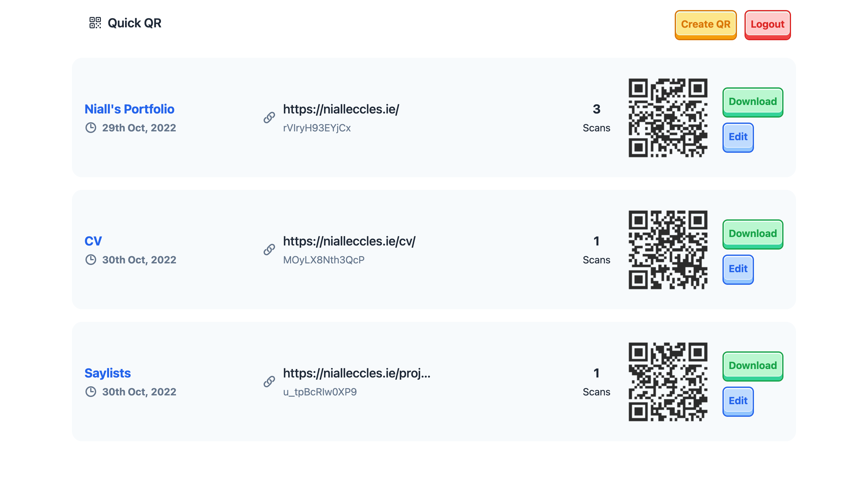Download the CV QR code

[x=752, y=234]
